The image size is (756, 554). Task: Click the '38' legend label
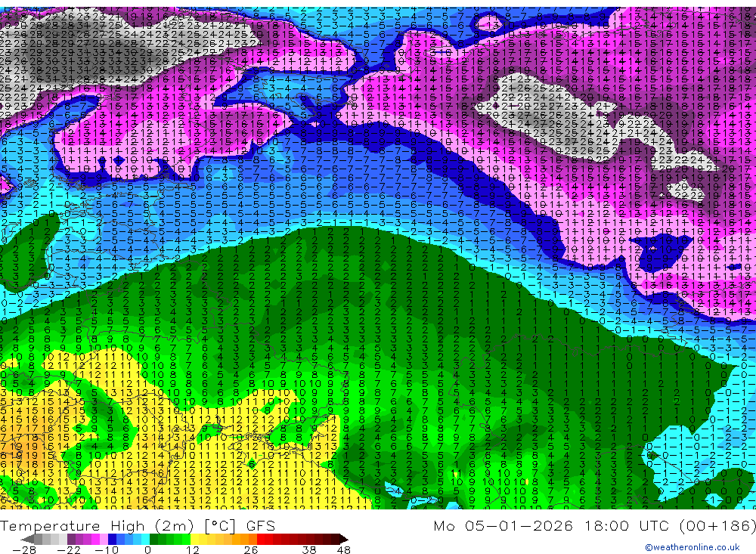pyautogui.click(x=309, y=550)
